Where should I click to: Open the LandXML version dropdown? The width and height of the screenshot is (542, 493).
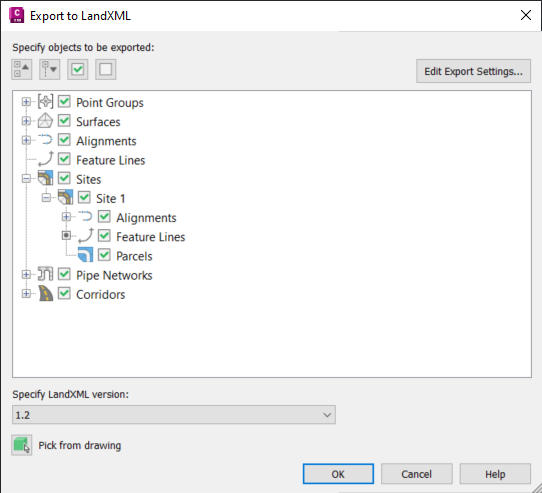click(x=174, y=415)
